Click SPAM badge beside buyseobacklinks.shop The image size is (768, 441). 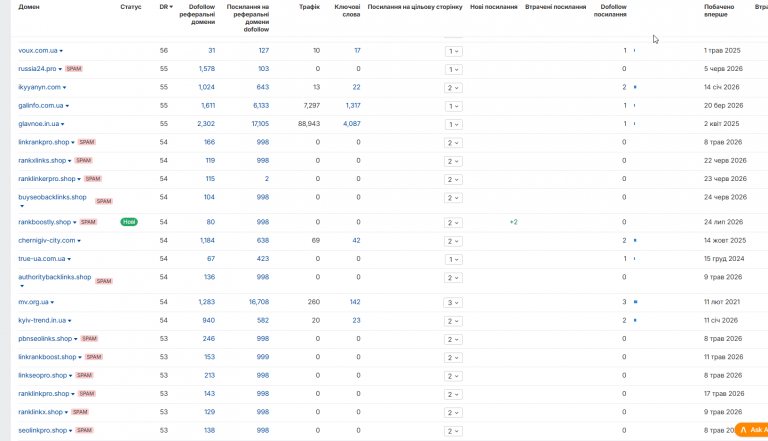(104, 201)
